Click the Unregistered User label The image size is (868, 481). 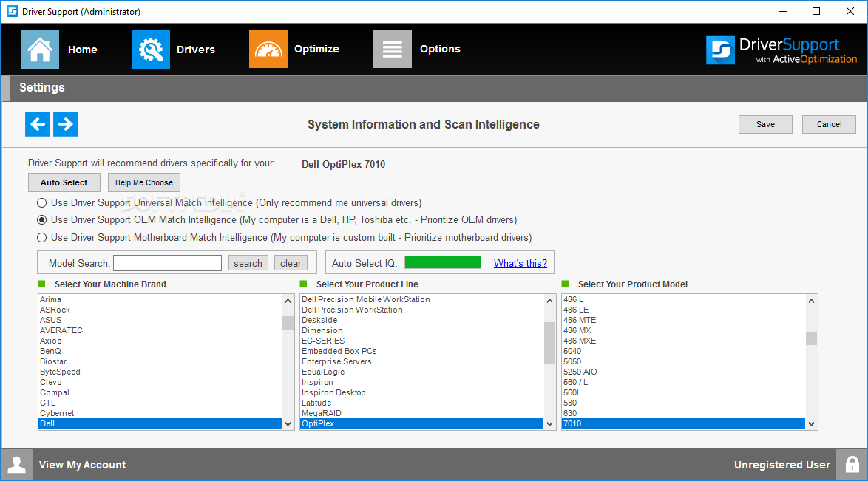(x=782, y=465)
